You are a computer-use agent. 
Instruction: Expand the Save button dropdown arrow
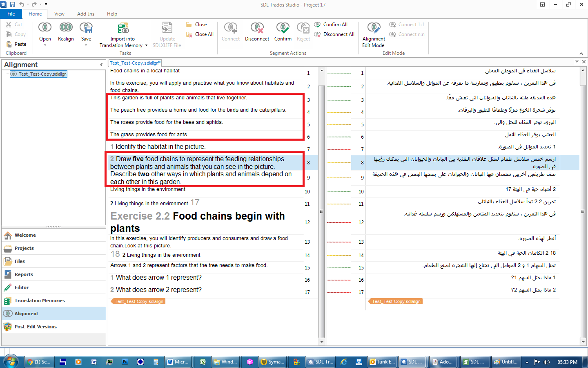point(86,45)
